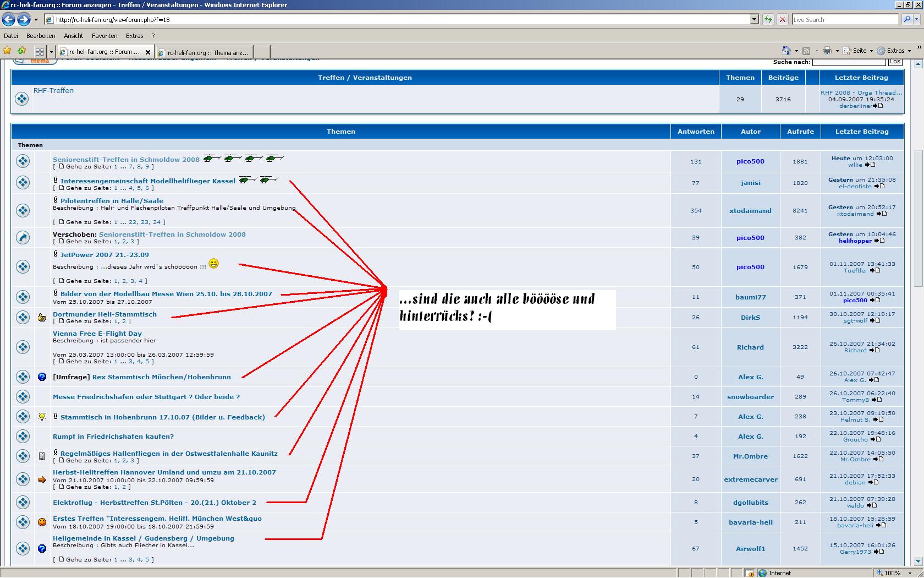Click the topic status icon for Pilotentreffen in Halle/Saale
Screen dimensions: 924x578
click(23, 211)
